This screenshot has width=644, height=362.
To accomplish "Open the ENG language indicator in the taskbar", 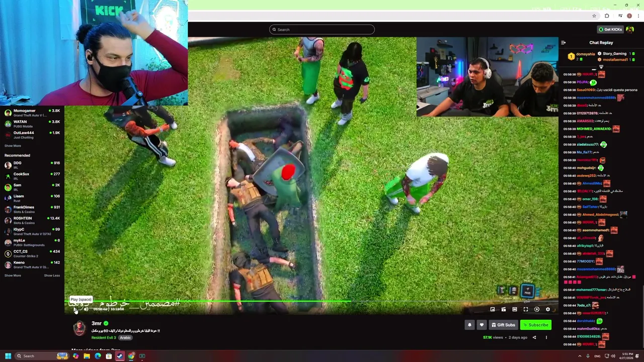I will (598, 356).
